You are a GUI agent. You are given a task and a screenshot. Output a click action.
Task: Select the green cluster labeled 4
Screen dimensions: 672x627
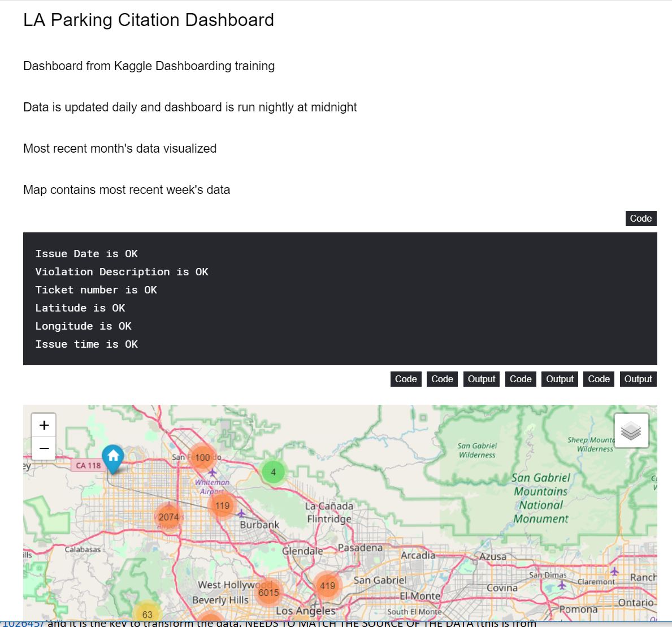point(273,472)
